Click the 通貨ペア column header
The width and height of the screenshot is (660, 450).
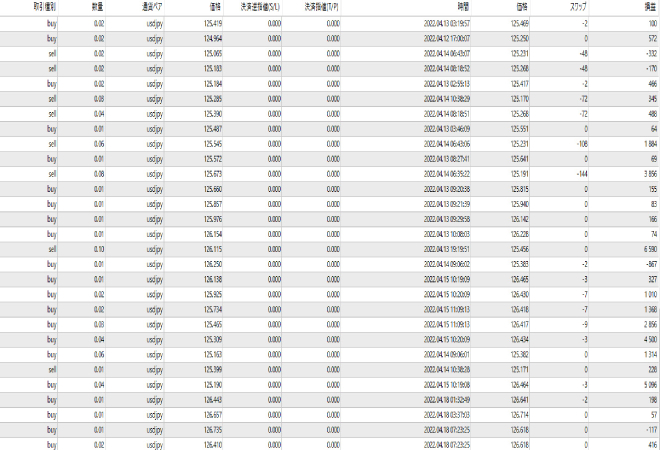(152, 7)
